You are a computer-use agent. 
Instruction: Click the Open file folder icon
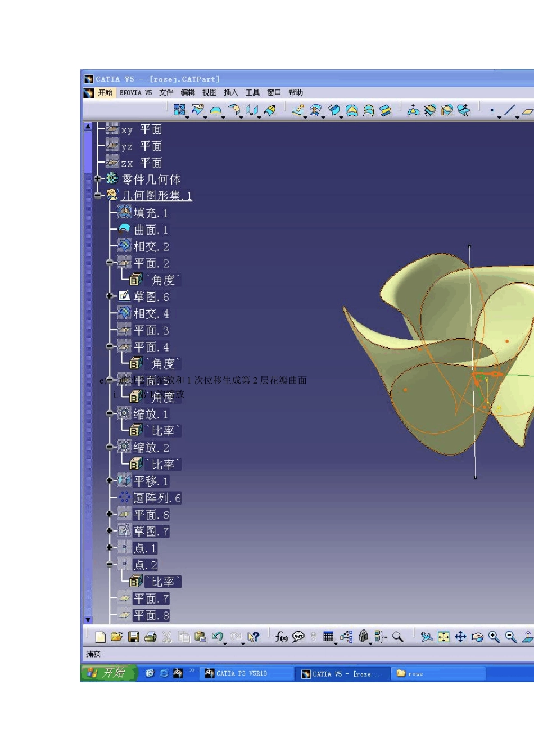(116, 637)
